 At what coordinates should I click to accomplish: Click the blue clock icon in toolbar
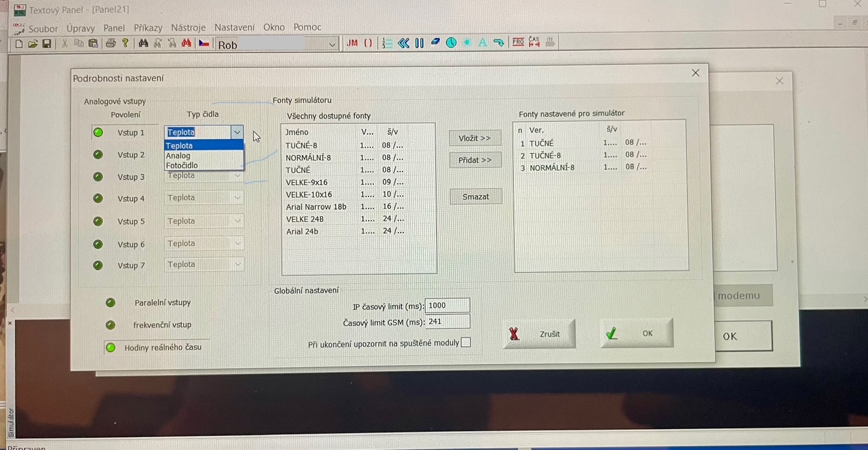tap(451, 43)
